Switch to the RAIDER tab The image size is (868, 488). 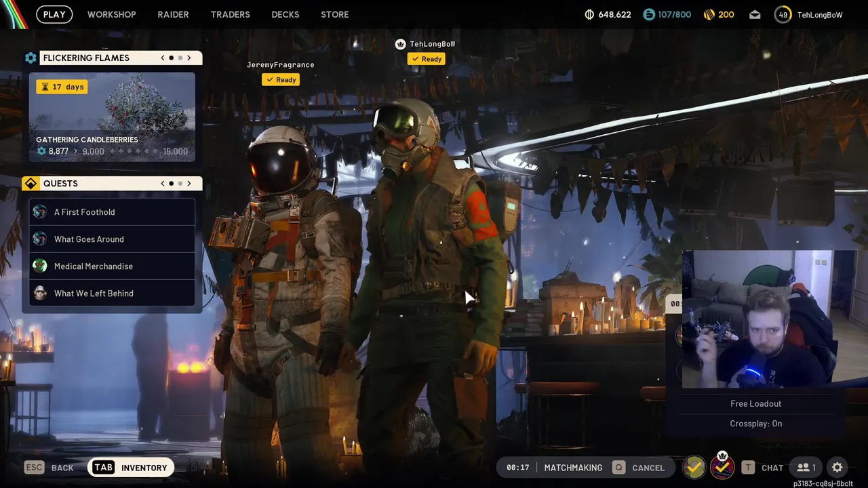point(173,14)
